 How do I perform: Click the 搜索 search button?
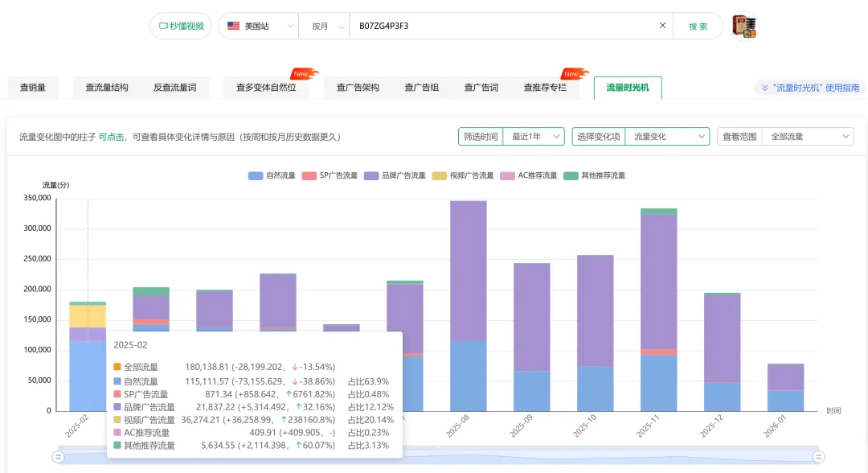pos(698,26)
